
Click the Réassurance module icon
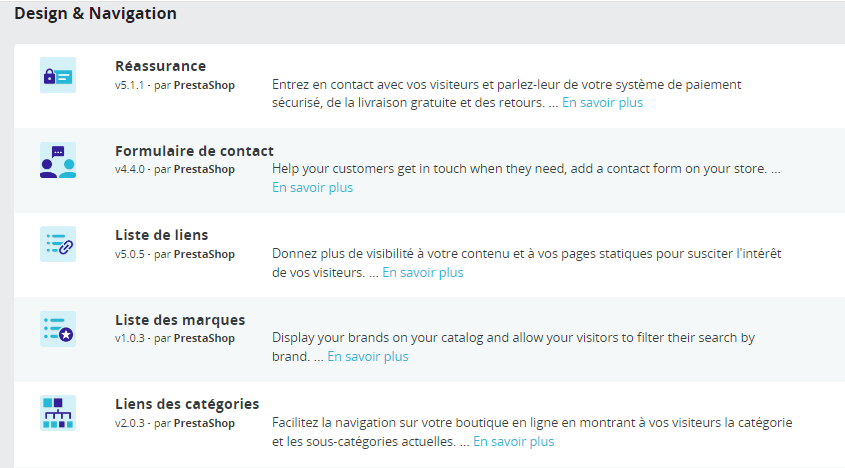click(x=58, y=76)
